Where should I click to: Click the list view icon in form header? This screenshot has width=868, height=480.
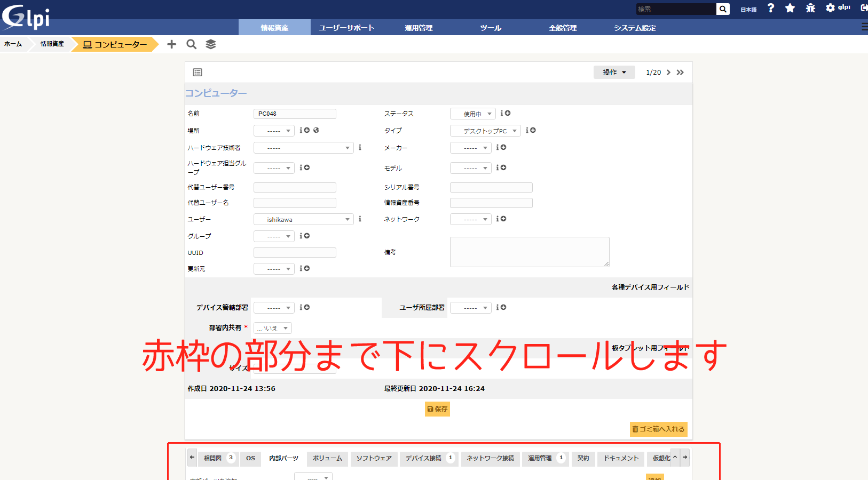pyautogui.click(x=198, y=73)
